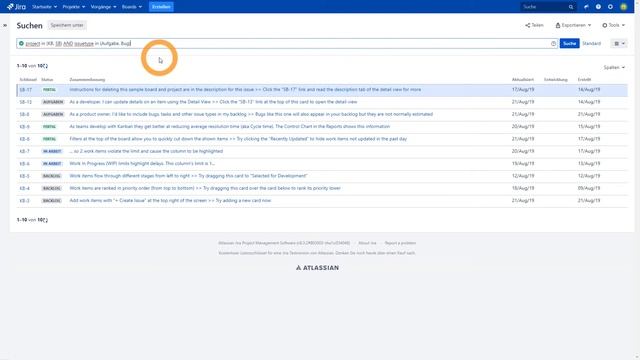
Task: Open issue key SB-8
Action: (x=24, y=114)
